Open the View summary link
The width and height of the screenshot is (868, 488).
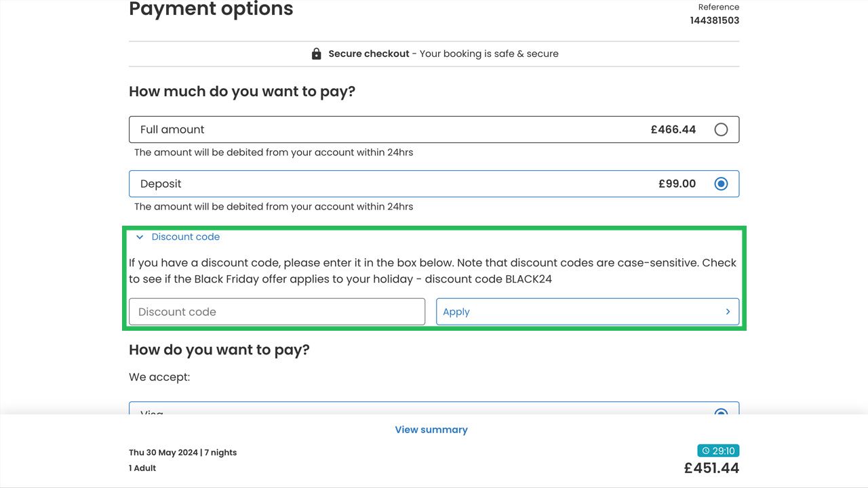[431, 430]
